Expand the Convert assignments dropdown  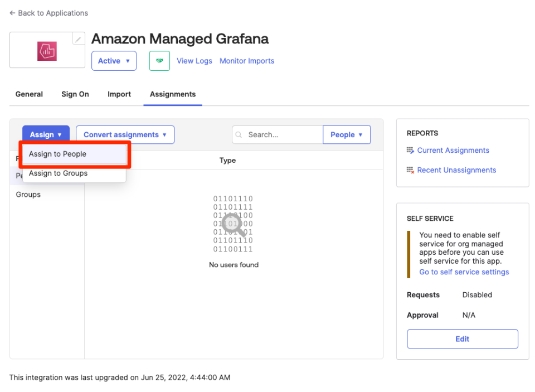125,134
